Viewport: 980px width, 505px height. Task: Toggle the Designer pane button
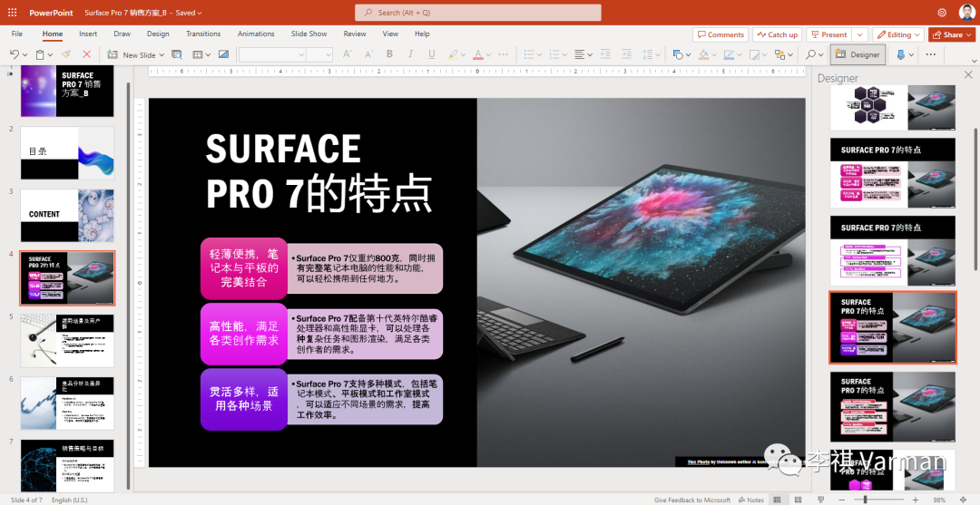point(857,55)
